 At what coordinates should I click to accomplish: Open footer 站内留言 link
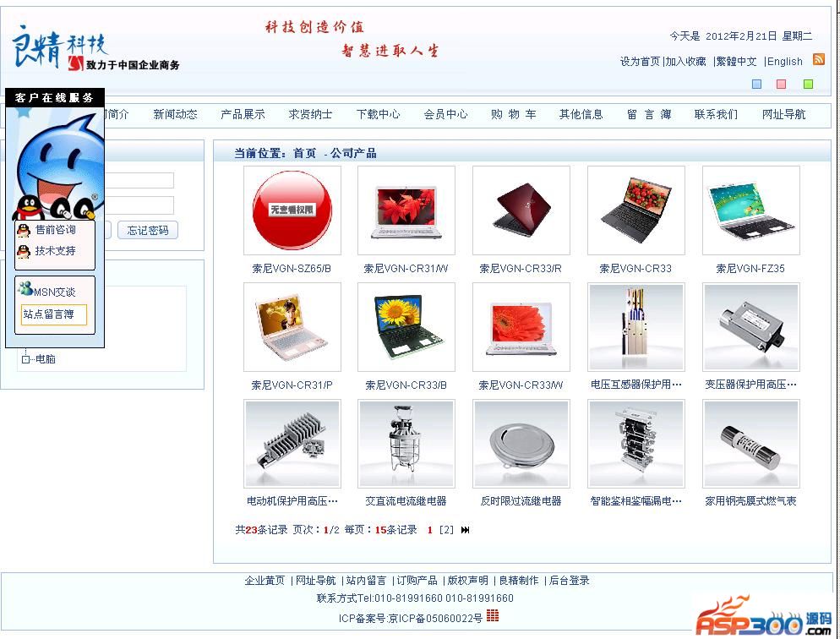(x=366, y=581)
